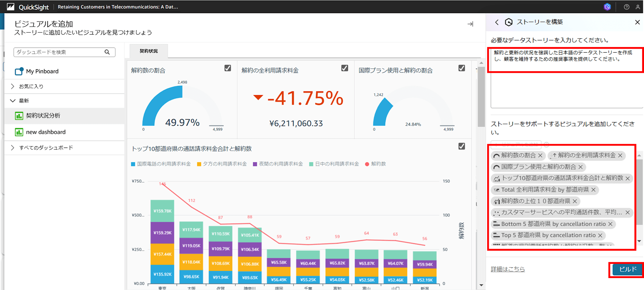Focus the ダッシュボードを検索 search field

coord(64,52)
